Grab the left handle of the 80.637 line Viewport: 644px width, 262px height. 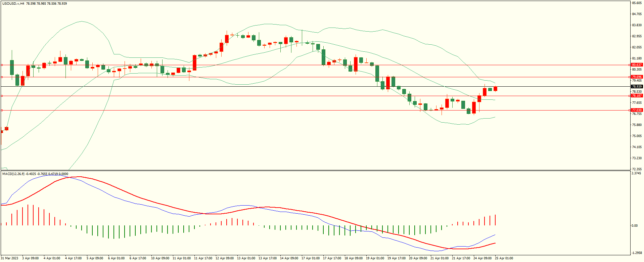(x=2, y=65)
